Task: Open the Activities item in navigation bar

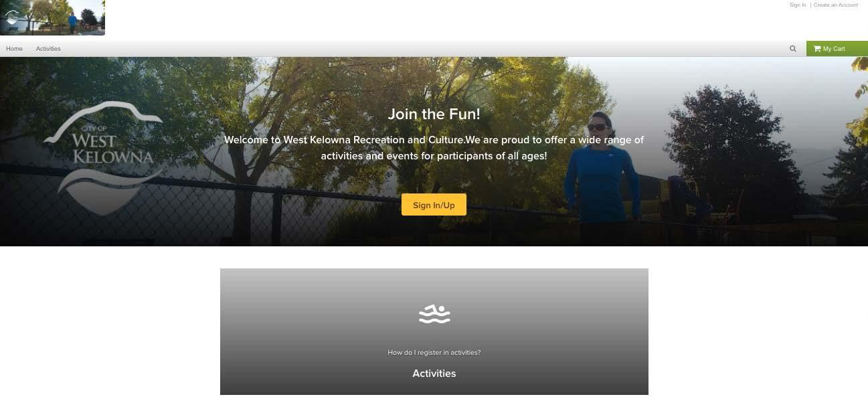Action: [48, 49]
